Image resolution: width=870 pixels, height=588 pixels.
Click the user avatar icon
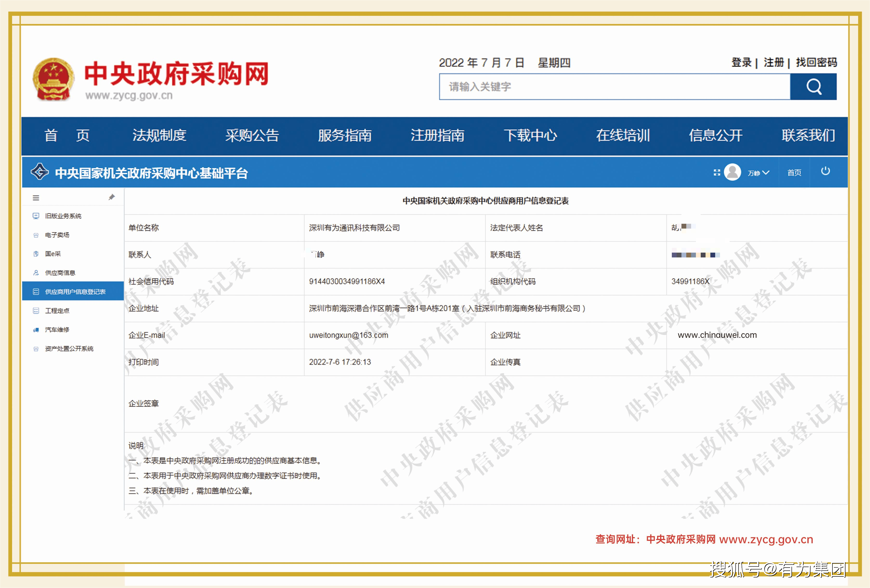point(733,172)
